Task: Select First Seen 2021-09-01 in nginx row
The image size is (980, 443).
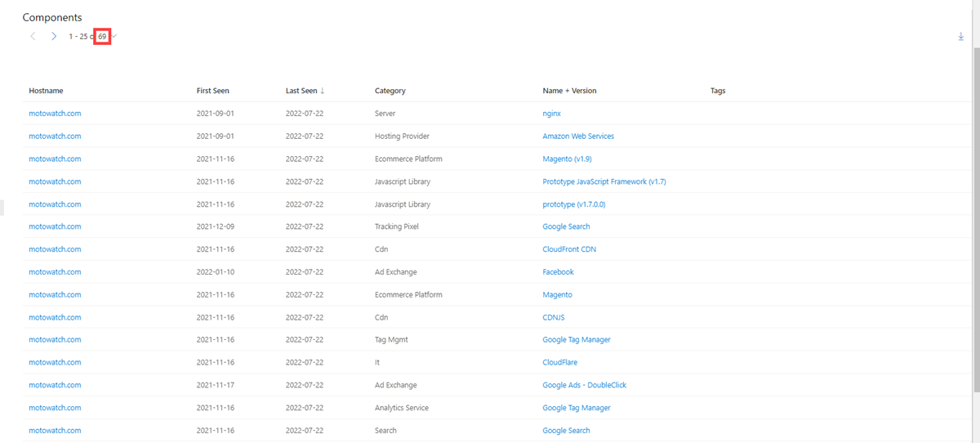Action: click(x=216, y=114)
